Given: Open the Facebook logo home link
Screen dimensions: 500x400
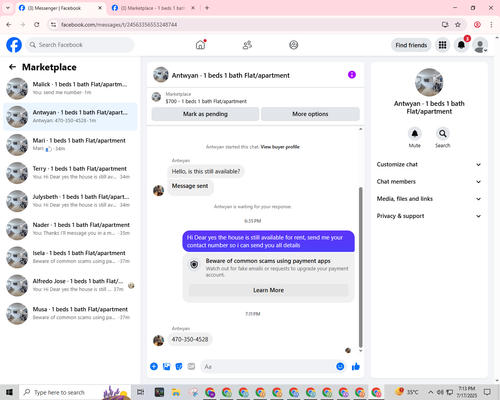Looking at the screenshot, I should point(14,45).
